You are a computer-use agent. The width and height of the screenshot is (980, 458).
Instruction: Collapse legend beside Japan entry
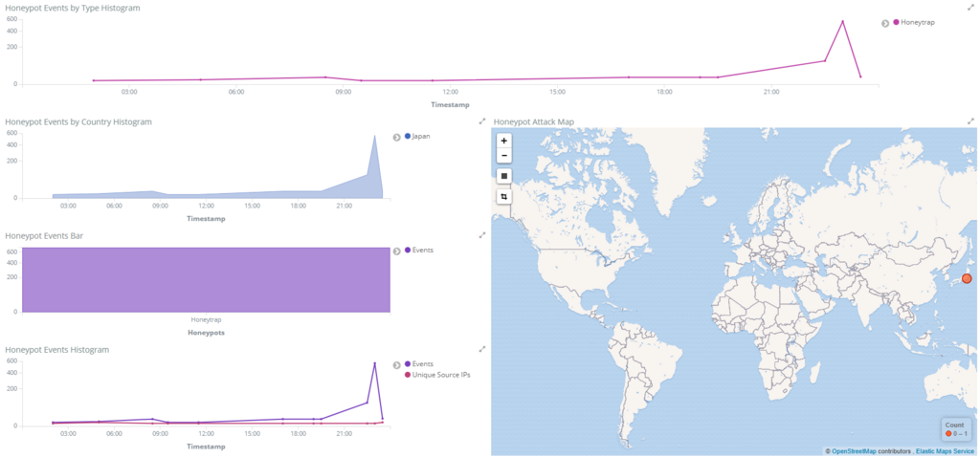pyautogui.click(x=397, y=138)
